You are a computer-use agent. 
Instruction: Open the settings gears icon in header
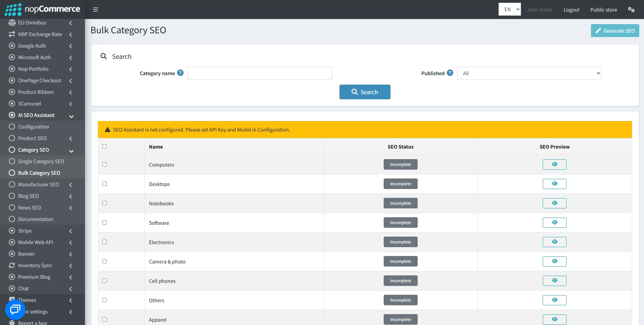tap(631, 10)
